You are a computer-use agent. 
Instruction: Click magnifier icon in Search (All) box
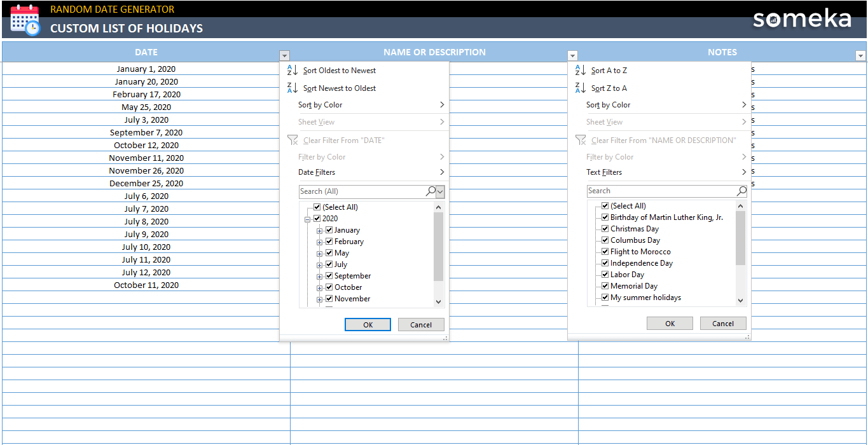(431, 191)
